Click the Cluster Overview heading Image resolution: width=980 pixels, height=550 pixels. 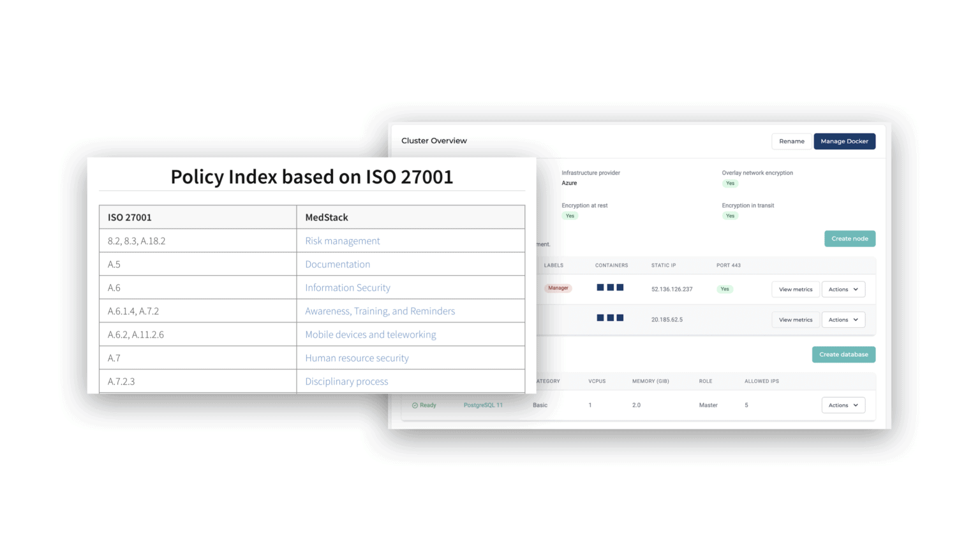[x=434, y=140]
